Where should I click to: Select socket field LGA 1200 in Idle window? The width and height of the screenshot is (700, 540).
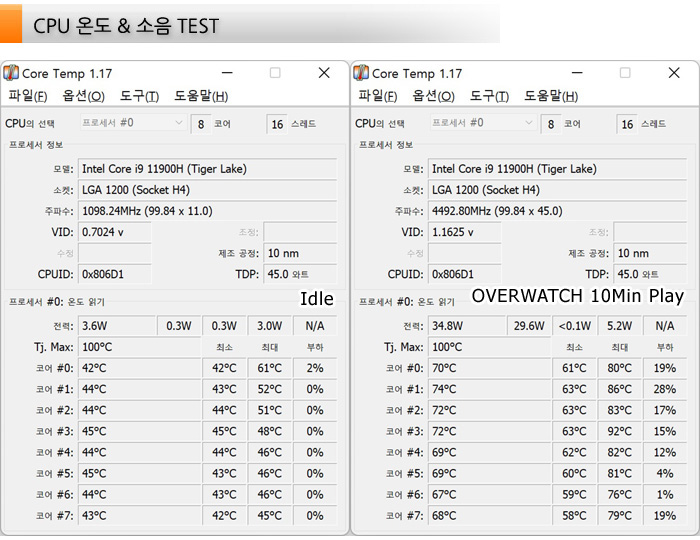[x=208, y=190]
